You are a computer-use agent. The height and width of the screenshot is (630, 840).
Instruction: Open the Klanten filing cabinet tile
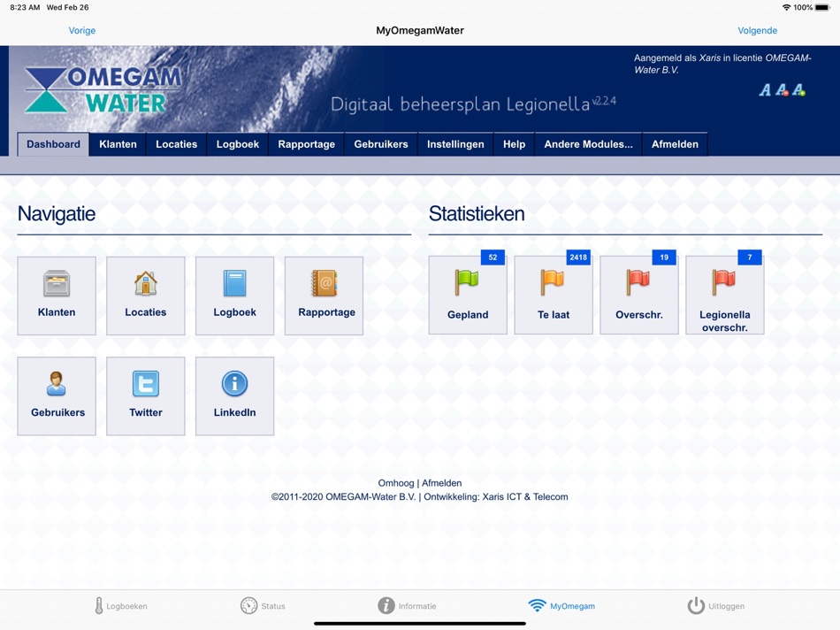[x=57, y=296]
